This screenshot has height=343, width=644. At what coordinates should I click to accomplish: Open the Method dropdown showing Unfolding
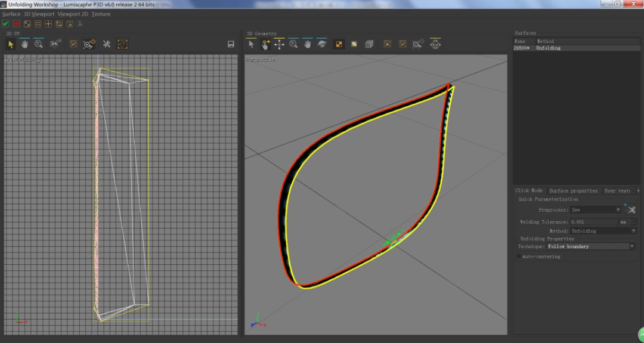603,231
